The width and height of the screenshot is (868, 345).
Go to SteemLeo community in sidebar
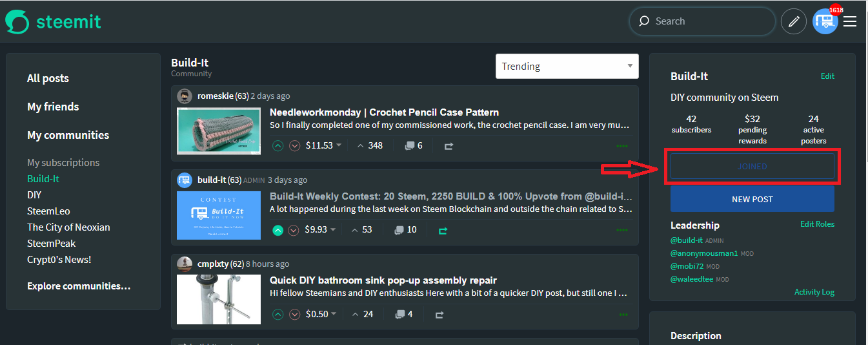pos(48,211)
